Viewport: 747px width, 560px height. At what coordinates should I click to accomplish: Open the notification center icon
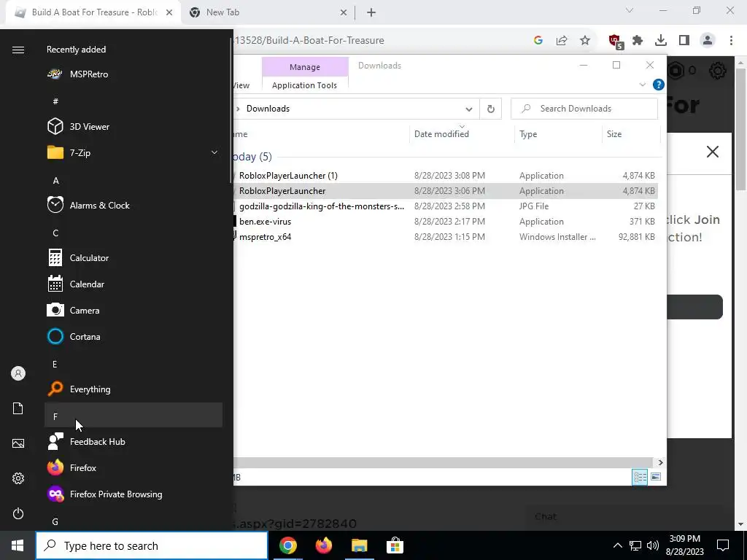[723, 545]
